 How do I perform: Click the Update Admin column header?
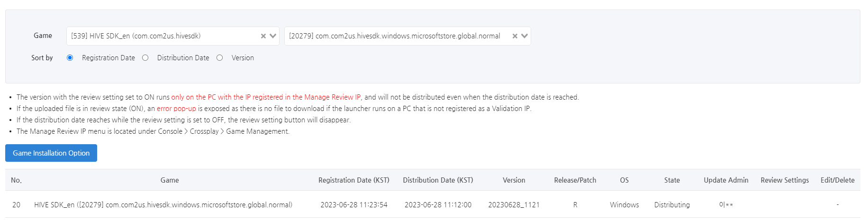coord(726,180)
